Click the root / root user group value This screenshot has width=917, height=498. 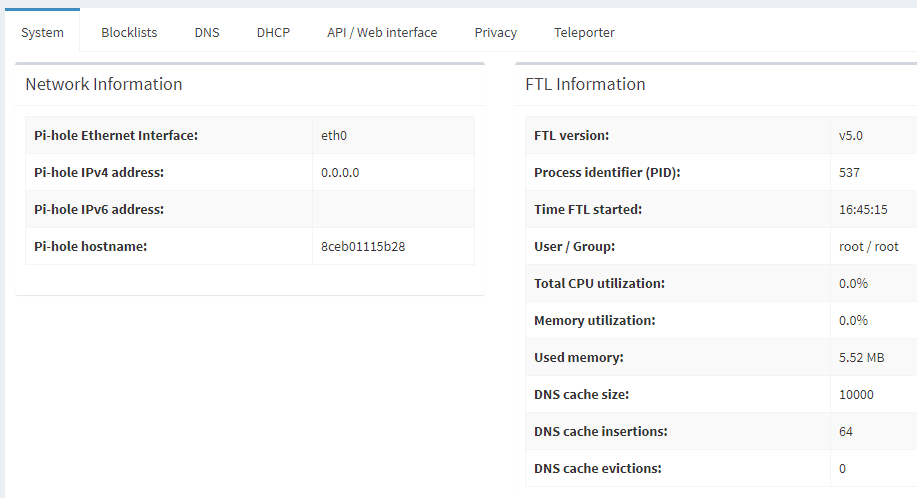pos(868,246)
